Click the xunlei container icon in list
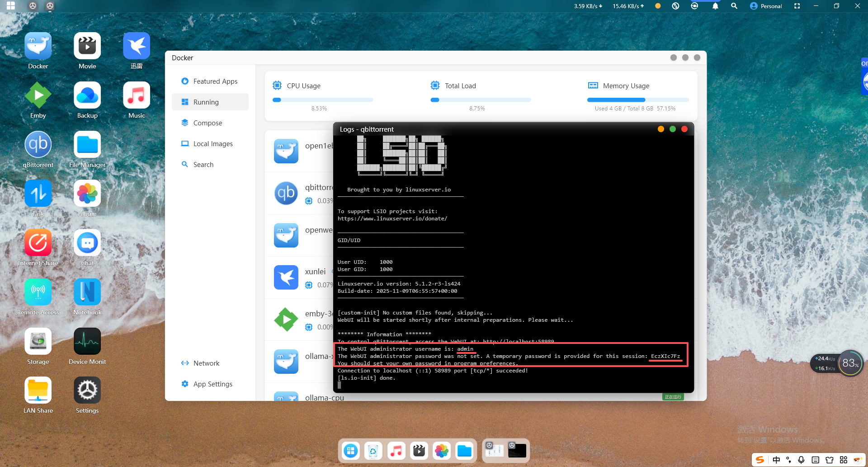Viewport: 868px width, 467px height. coord(286,277)
